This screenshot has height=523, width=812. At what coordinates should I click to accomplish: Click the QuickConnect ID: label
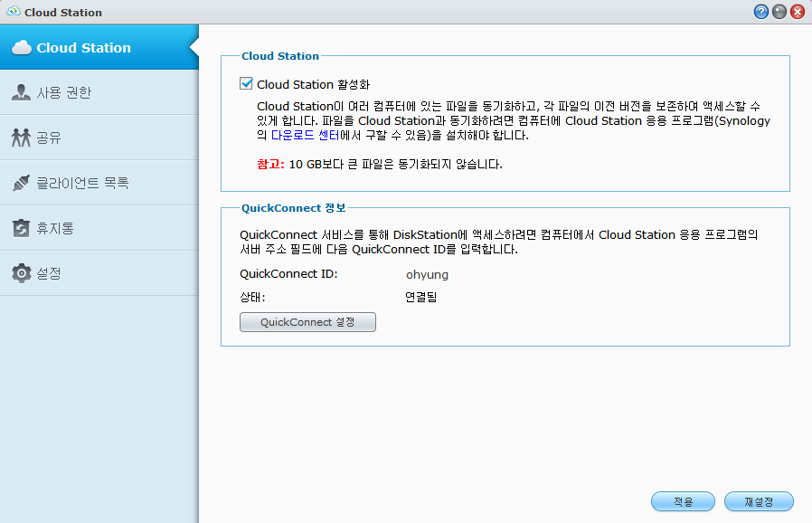(x=289, y=273)
